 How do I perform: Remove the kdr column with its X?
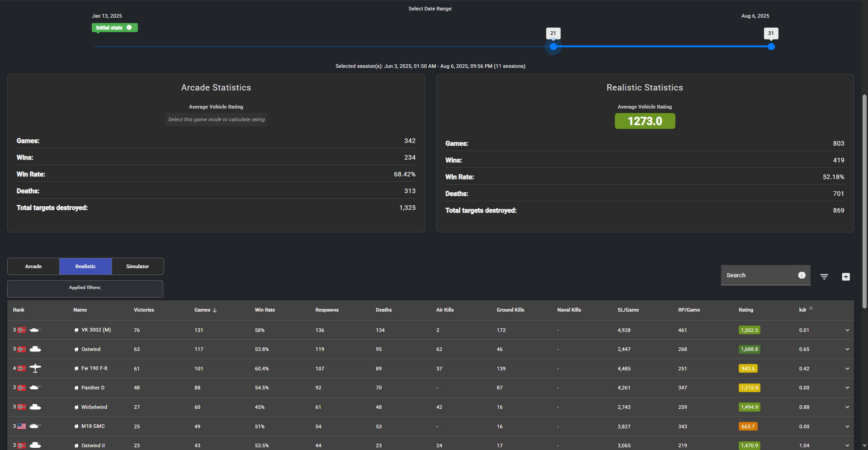click(x=811, y=308)
